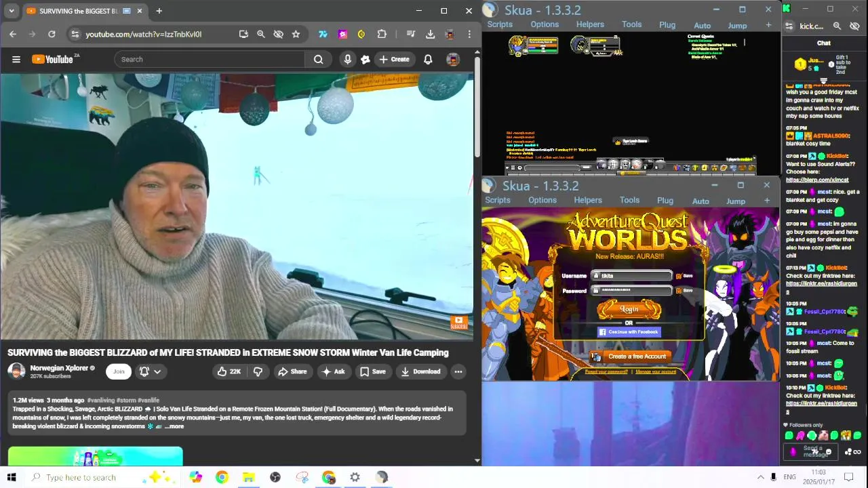
Task: Expand notification options chevron beside bell
Action: pyautogui.click(x=157, y=371)
